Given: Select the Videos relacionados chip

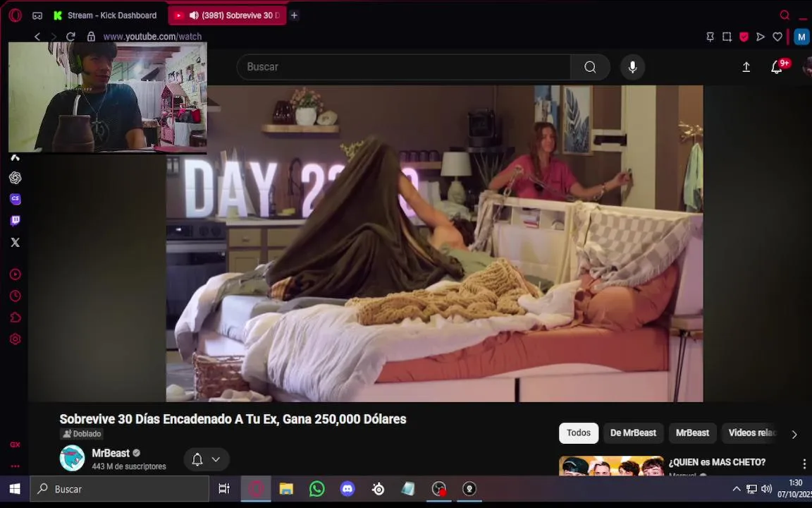Looking at the screenshot, I should pyautogui.click(x=751, y=433).
